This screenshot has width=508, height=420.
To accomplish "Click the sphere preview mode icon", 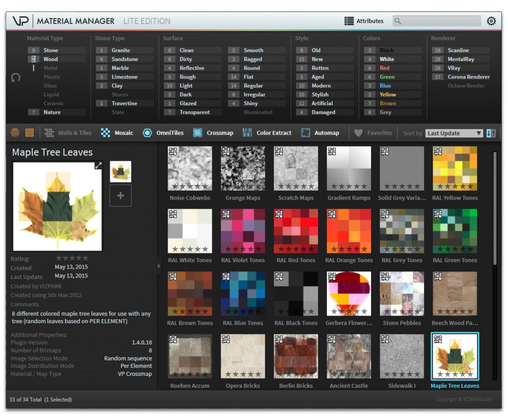I will coord(15,133).
